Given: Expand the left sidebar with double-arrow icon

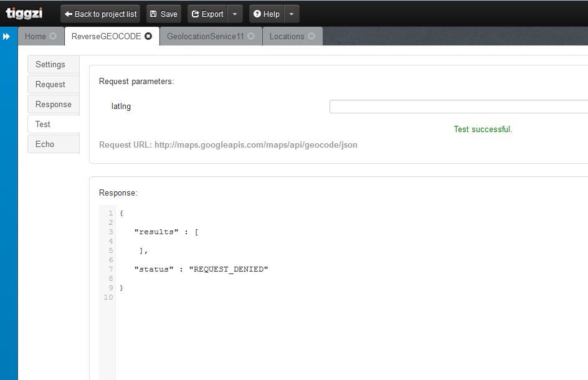Looking at the screenshot, I should (x=7, y=37).
